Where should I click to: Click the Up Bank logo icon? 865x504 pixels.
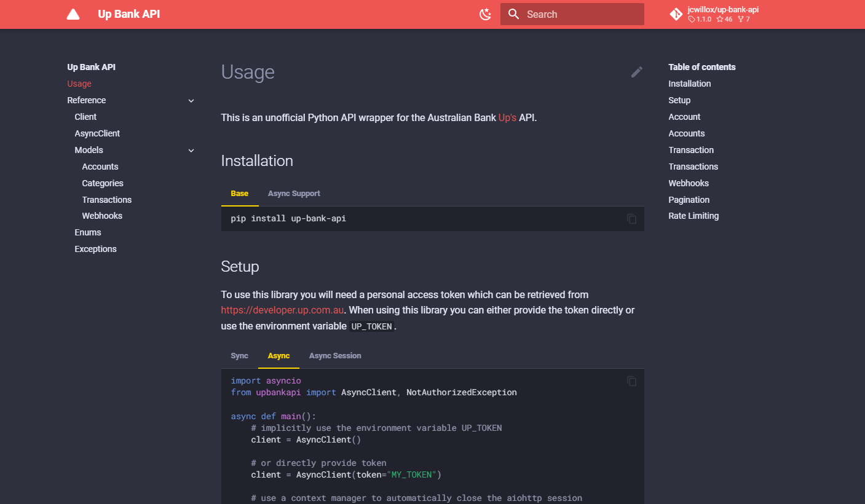(73, 14)
